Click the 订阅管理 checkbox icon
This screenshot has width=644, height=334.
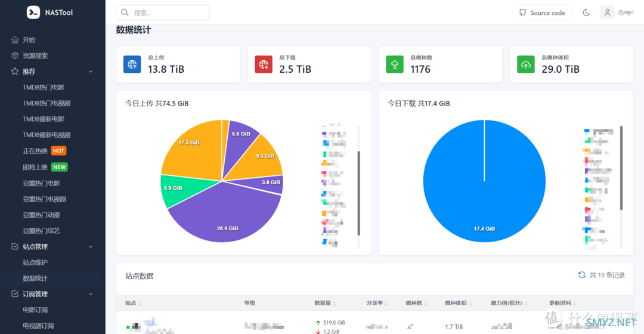click(x=15, y=294)
